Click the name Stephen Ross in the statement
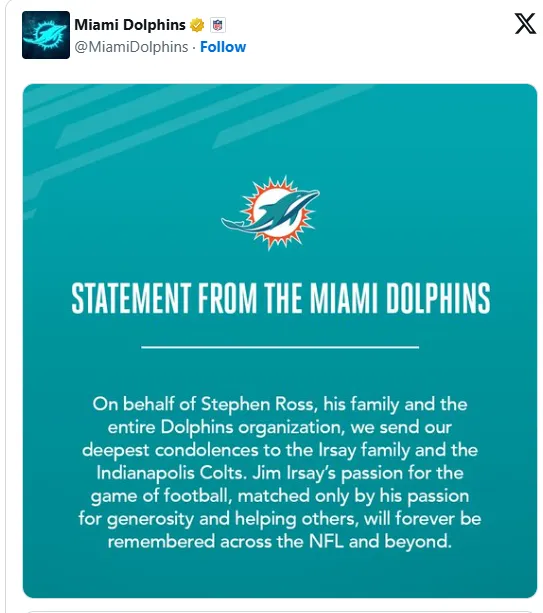543x613 pixels. click(x=258, y=404)
